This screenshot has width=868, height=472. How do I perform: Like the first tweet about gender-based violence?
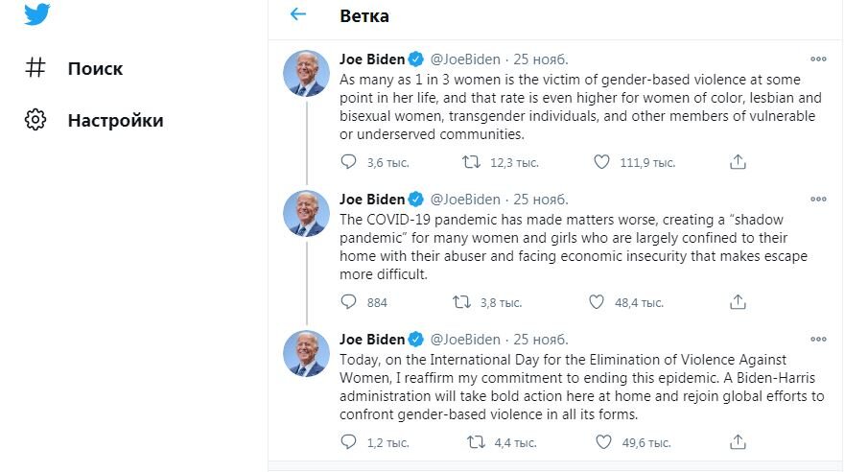click(601, 162)
